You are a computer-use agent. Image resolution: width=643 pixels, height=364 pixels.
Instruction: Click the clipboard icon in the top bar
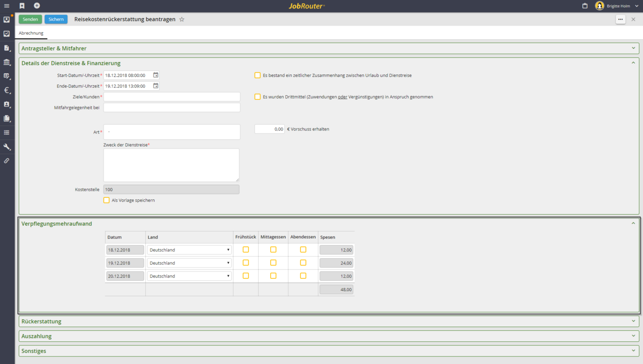(585, 6)
